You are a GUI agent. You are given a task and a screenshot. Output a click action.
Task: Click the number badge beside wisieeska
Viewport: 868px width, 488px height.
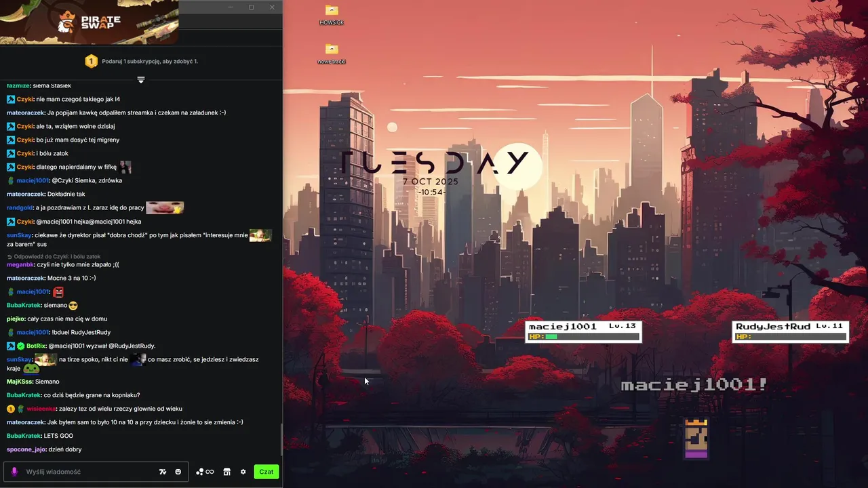(11, 409)
